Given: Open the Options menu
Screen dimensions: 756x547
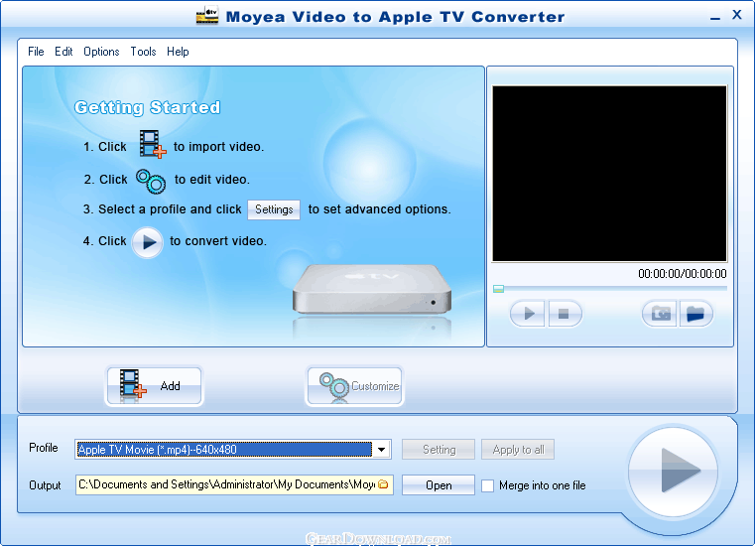Looking at the screenshot, I should [101, 52].
